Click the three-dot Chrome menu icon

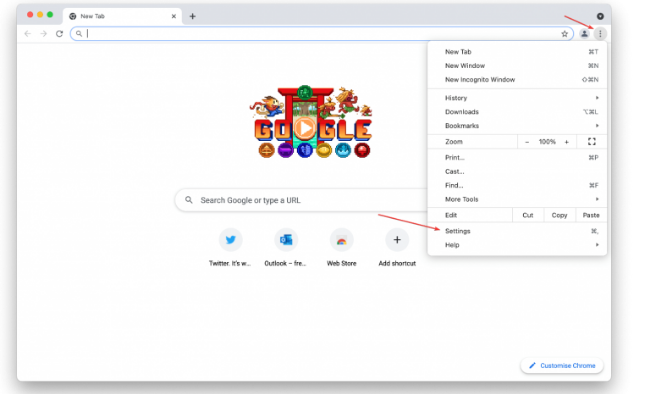point(600,34)
